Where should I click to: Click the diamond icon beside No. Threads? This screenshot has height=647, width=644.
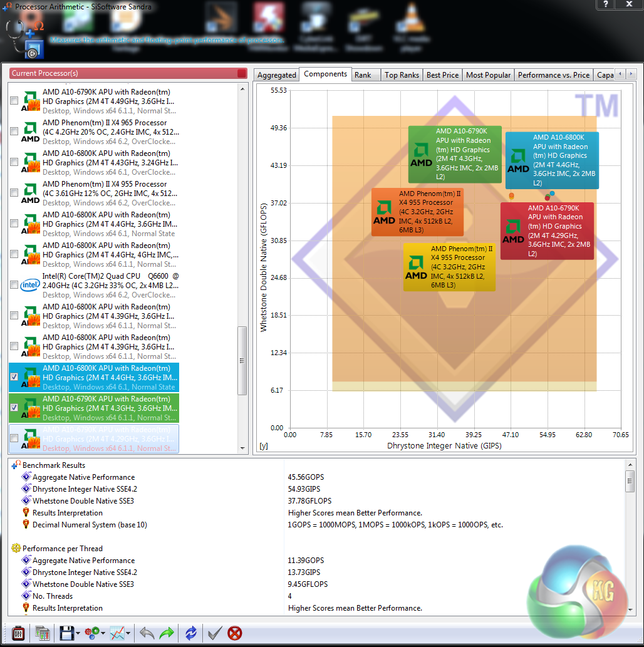click(26, 596)
